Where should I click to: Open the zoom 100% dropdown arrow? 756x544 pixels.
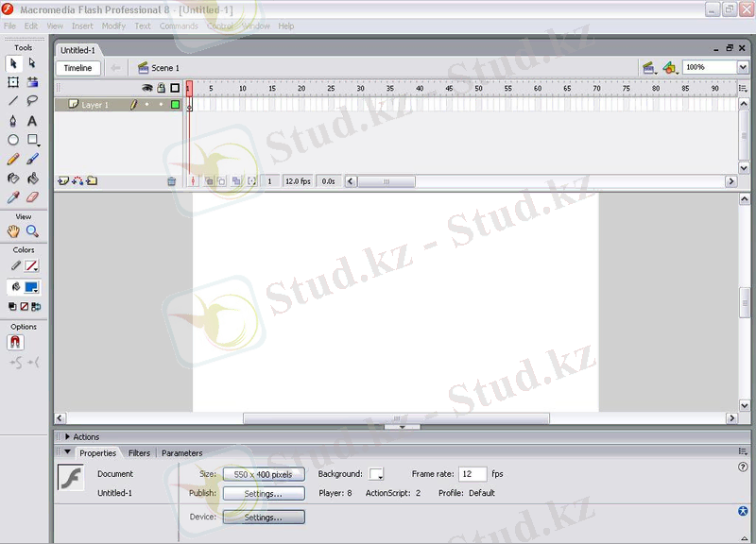pos(743,67)
